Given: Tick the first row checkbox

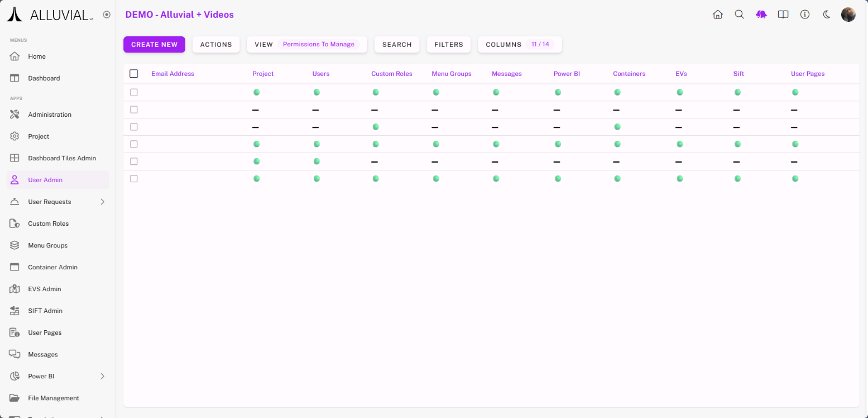Looking at the screenshot, I should click(x=133, y=92).
